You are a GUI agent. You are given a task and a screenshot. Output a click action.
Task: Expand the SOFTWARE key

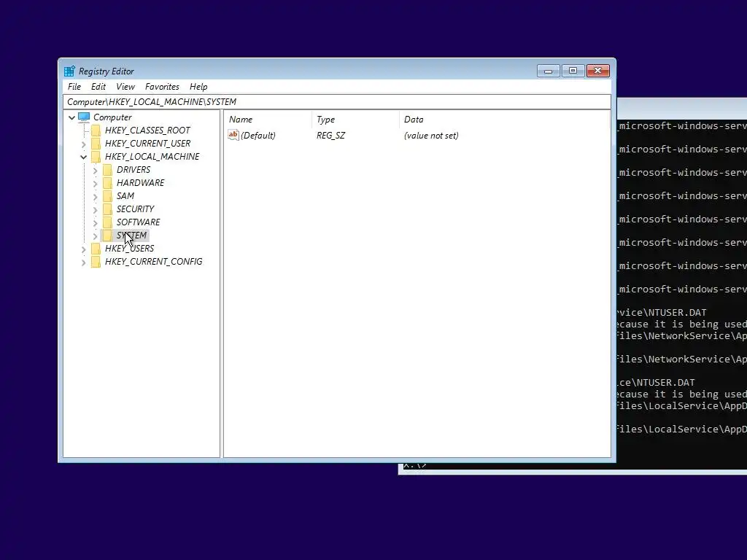pos(96,222)
